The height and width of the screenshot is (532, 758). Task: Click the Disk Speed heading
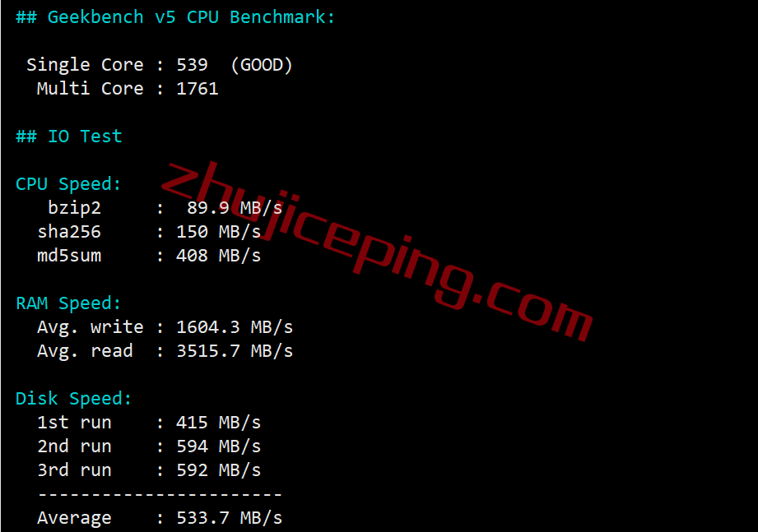[73, 400]
